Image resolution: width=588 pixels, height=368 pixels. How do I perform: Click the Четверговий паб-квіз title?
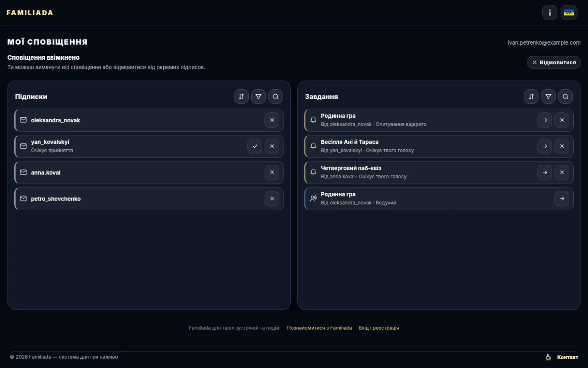tap(351, 168)
